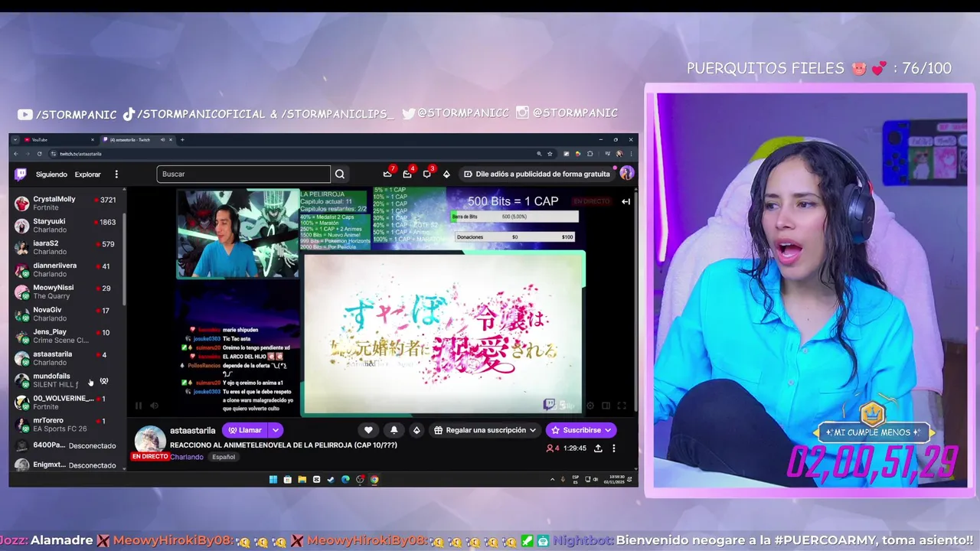Open MeowyNissi channel in sidebar
The image size is (980, 551).
[67, 292]
